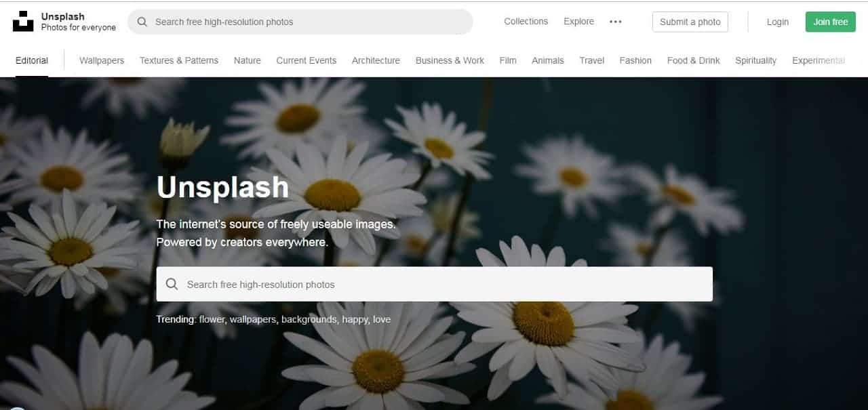
Task: Switch to the Wallpapers category
Action: [102, 60]
